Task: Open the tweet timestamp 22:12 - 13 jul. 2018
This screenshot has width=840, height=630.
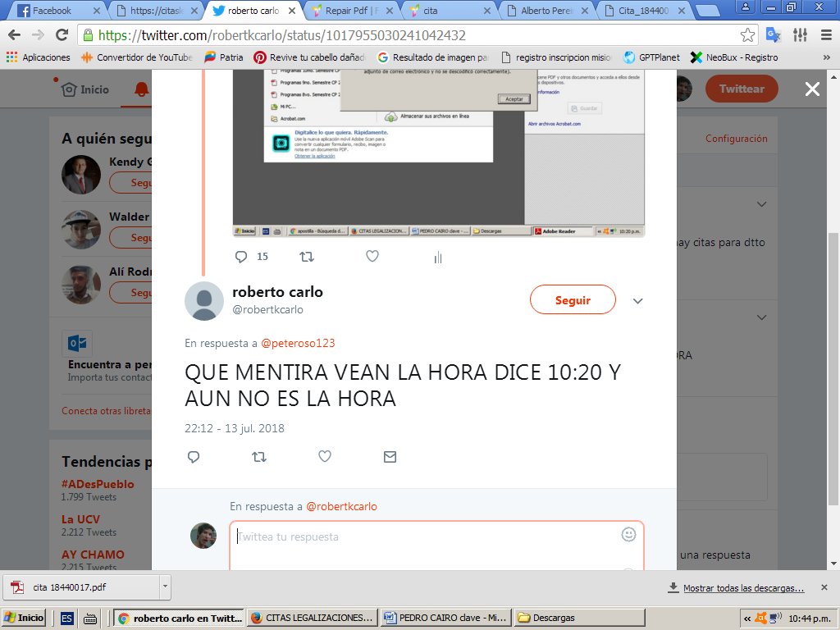Action: (x=235, y=428)
